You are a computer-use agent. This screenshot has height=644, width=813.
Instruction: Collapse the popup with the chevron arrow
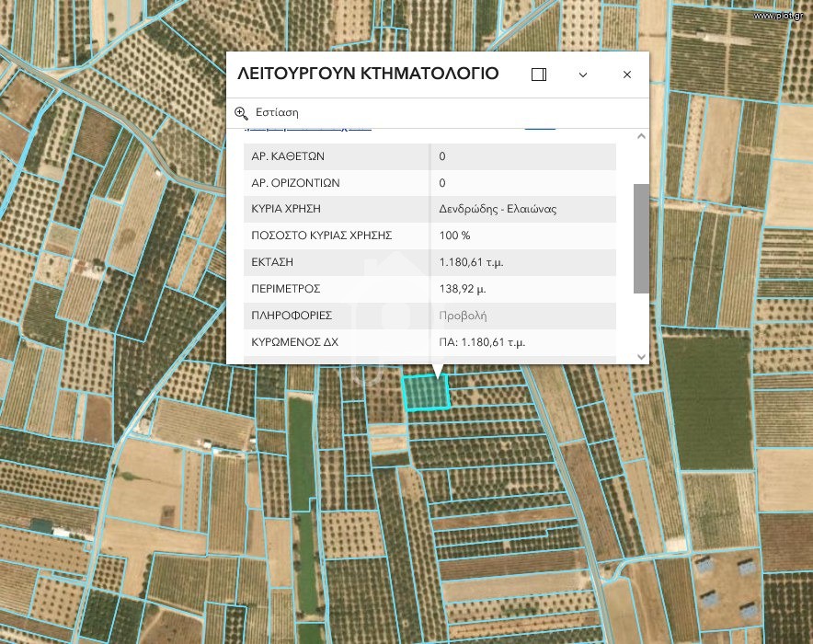click(x=583, y=75)
